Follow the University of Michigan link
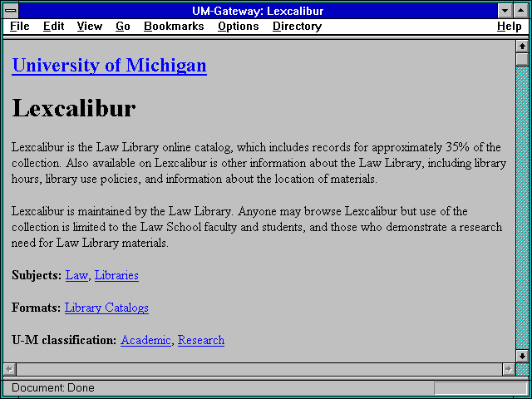 109,65
